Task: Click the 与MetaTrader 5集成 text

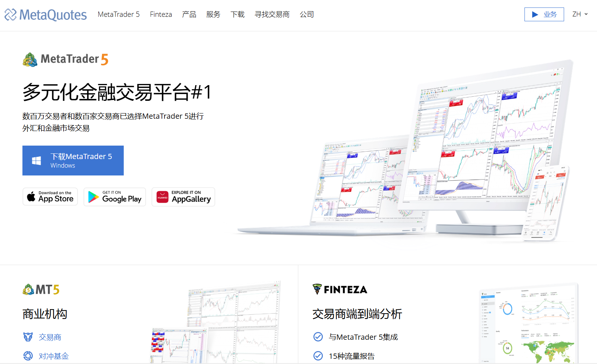Action: point(363,337)
